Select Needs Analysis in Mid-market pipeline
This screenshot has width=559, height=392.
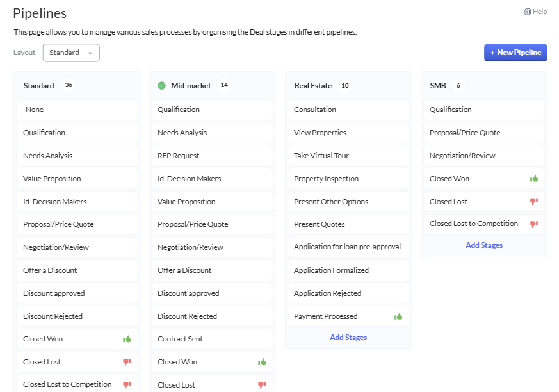(212, 133)
